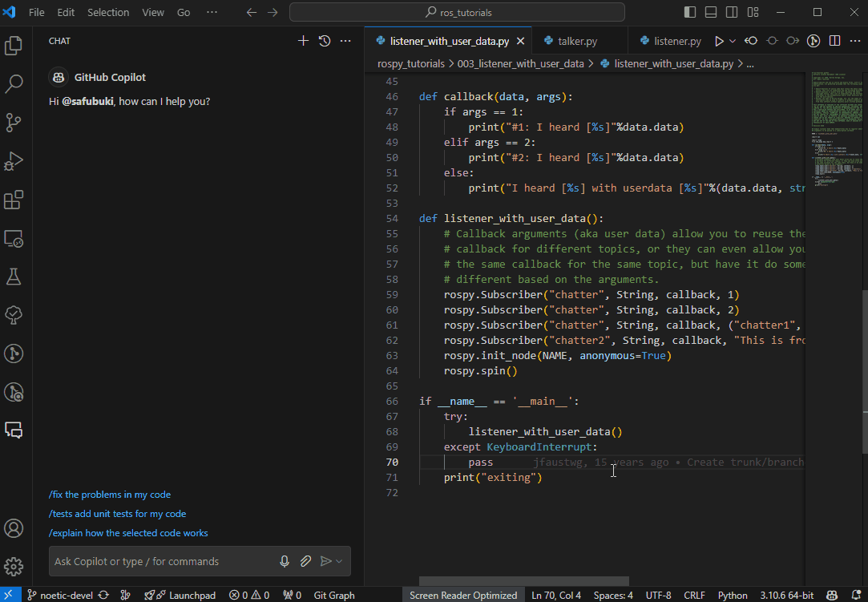The height and width of the screenshot is (602, 868).
Task: Open the File menu
Action: pyautogui.click(x=37, y=12)
